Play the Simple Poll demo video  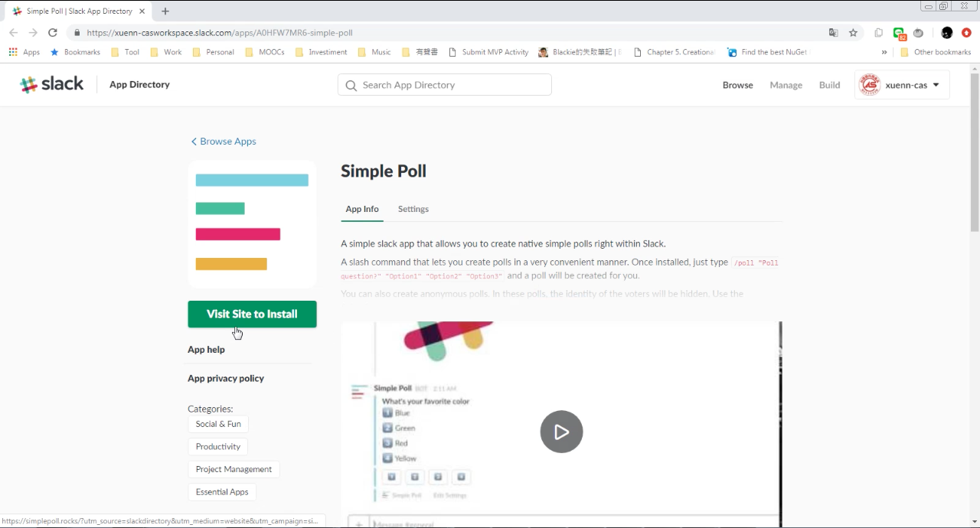point(561,432)
